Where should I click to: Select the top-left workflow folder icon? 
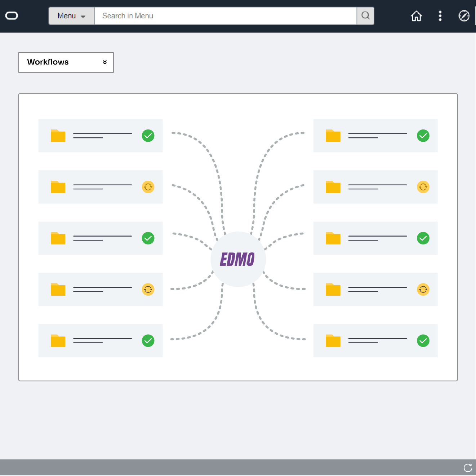coord(58,136)
